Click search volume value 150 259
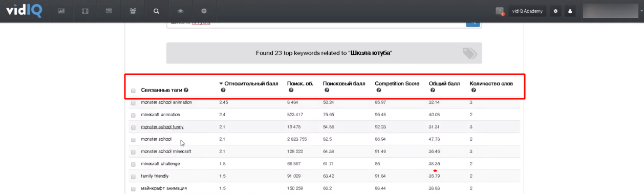 tap(295, 188)
